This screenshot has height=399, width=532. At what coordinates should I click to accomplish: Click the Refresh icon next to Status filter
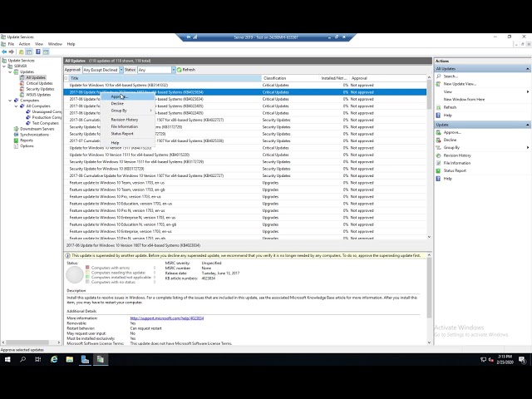180,70
